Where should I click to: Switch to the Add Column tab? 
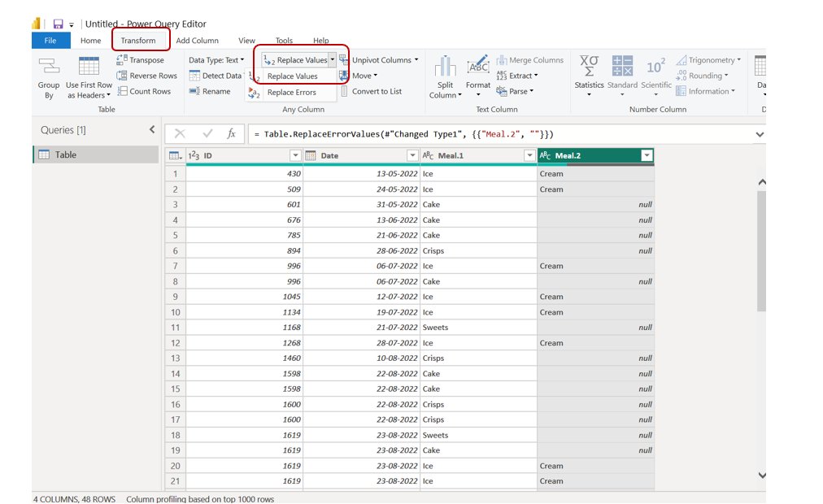pos(197,41)
